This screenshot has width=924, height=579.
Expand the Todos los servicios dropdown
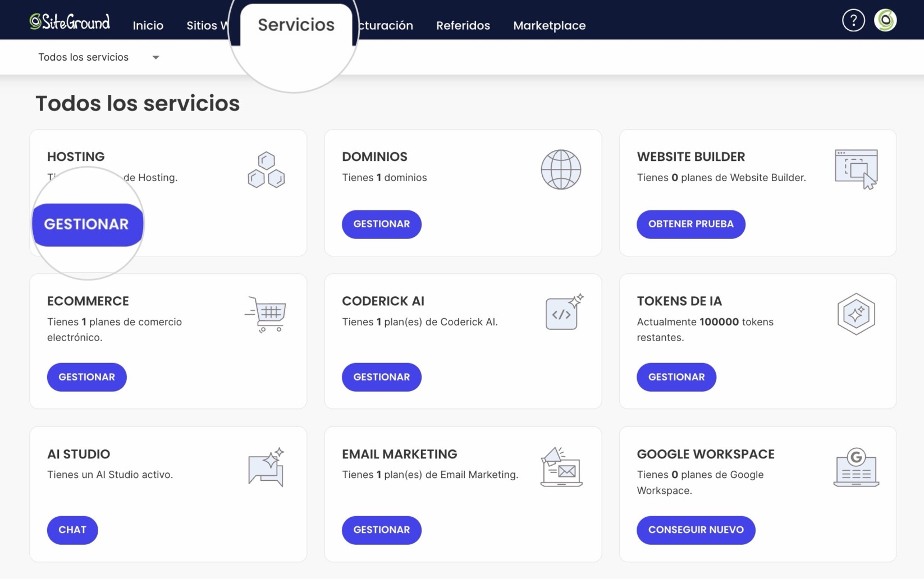99,57
